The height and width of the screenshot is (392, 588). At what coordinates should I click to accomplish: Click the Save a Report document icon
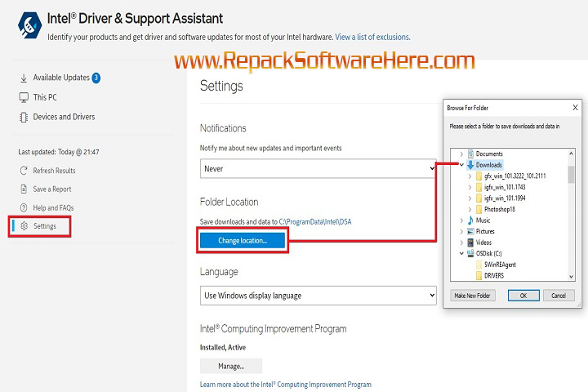[x=24, y=189]
